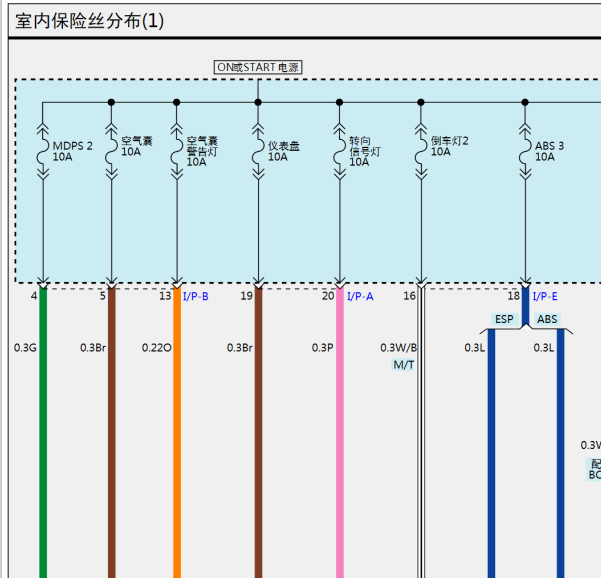
Task: Select the 转向信号灯 10A fuse symbol
Action: pos(340,151)
